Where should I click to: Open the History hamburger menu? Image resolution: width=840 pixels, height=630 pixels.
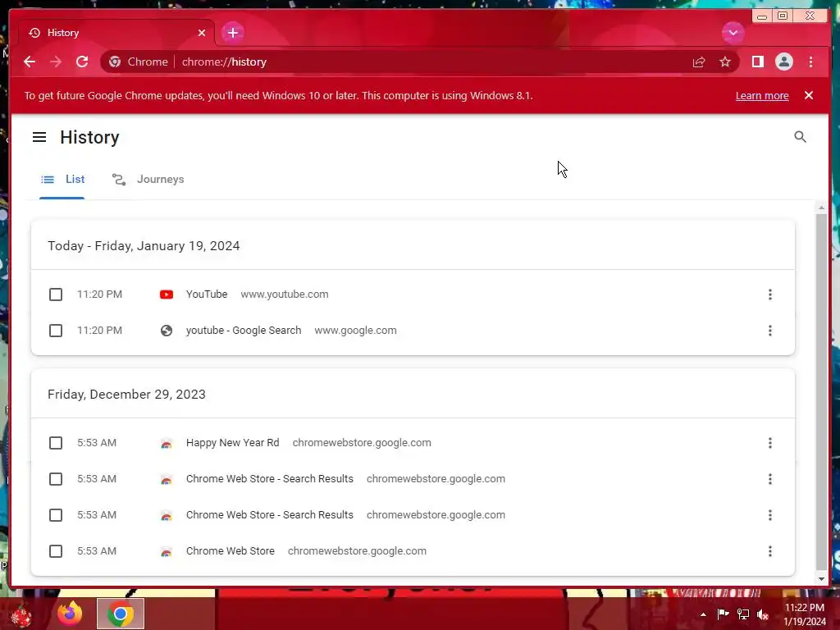point(39,137)
